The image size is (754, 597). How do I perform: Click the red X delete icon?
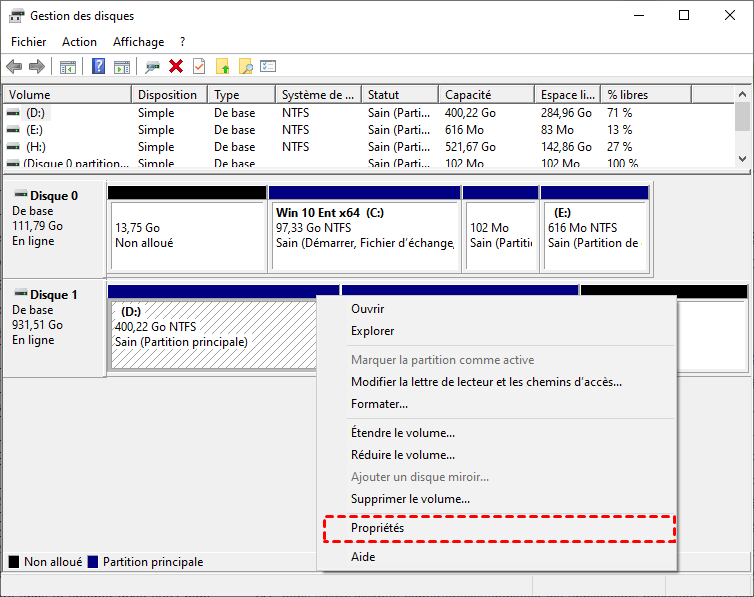click(176, 67)
